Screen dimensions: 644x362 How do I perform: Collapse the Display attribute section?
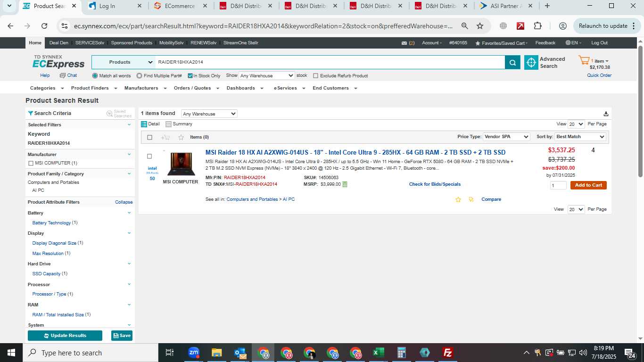(129, 233)
